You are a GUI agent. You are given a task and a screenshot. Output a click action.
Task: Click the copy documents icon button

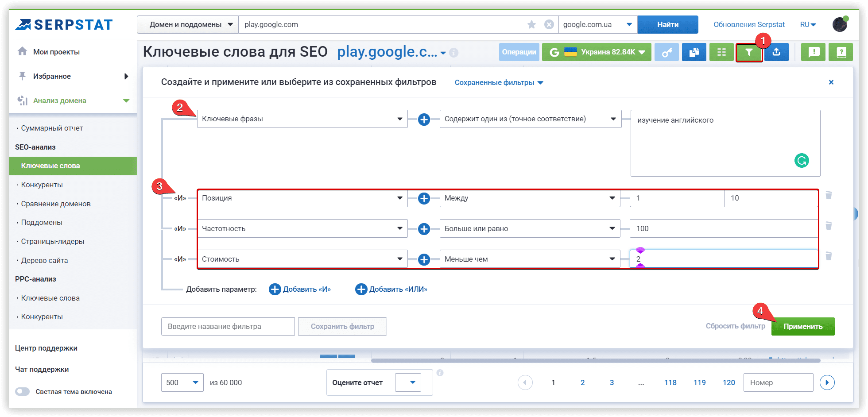694,52
